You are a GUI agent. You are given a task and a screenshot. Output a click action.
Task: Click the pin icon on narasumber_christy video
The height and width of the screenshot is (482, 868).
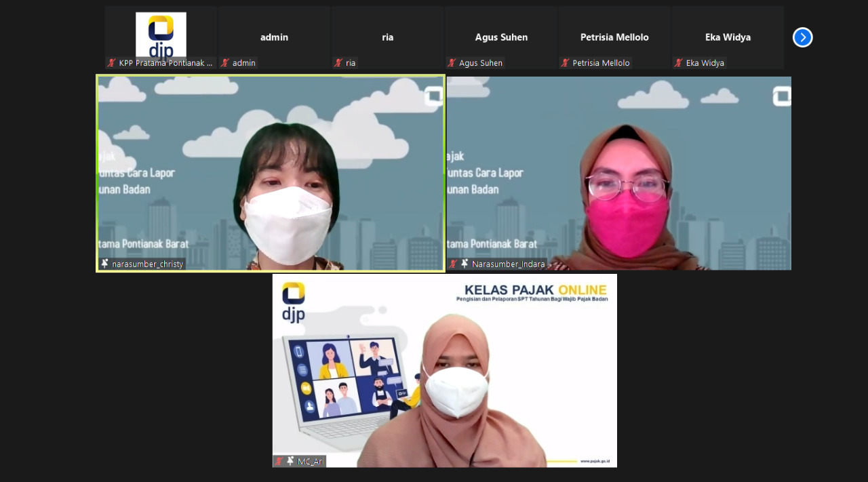(x=104, y=264)
